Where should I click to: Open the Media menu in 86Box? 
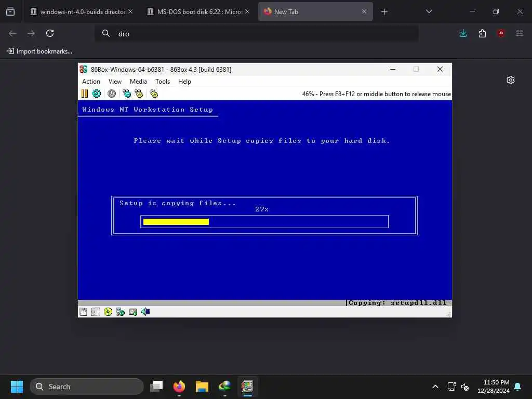pos(138,82)
